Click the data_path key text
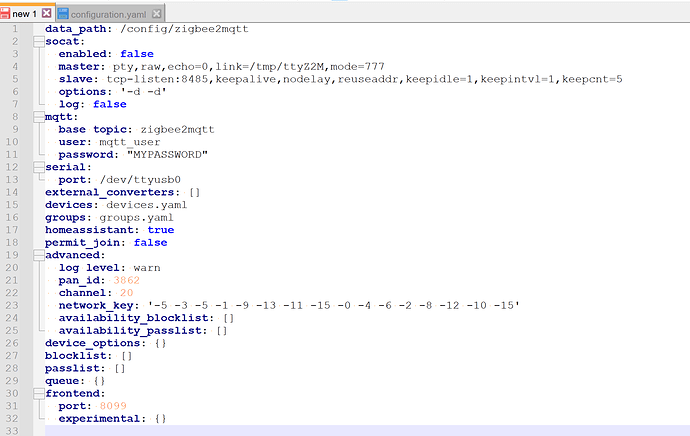 (76, 29)
